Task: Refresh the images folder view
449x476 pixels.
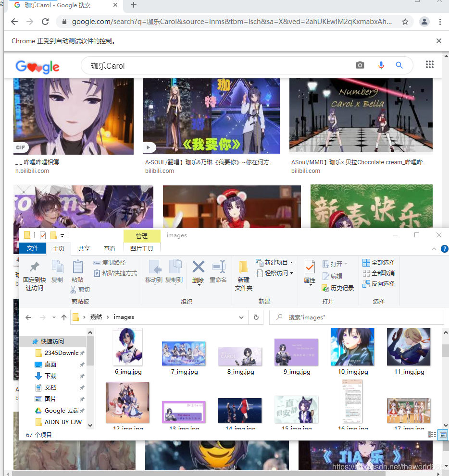Action: tap(256, 317)
